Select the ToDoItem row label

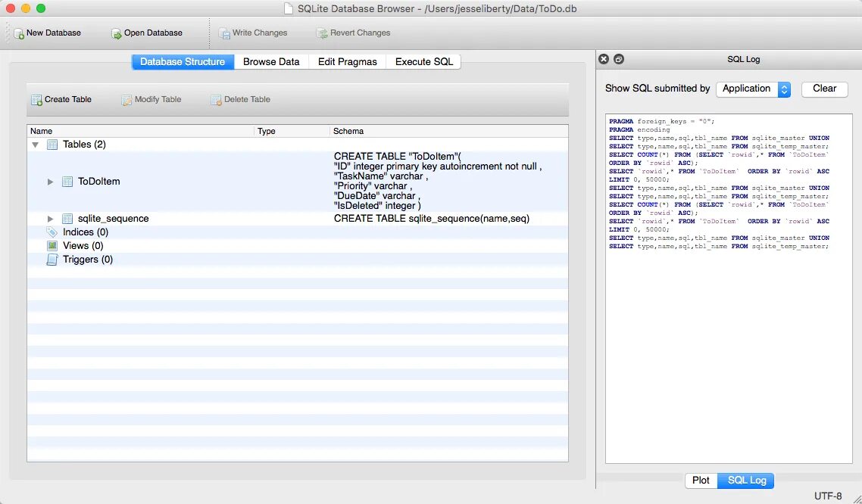[x=99, y=181]
